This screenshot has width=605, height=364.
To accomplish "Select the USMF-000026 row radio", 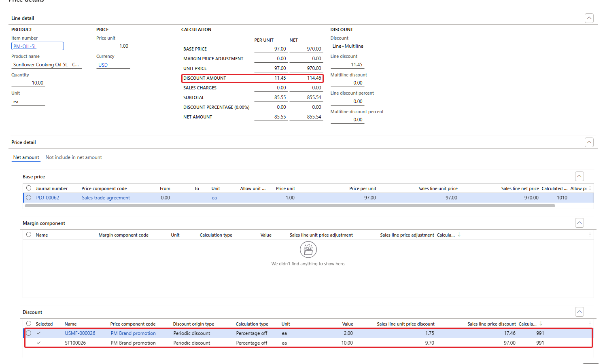I will pos(29,333).
